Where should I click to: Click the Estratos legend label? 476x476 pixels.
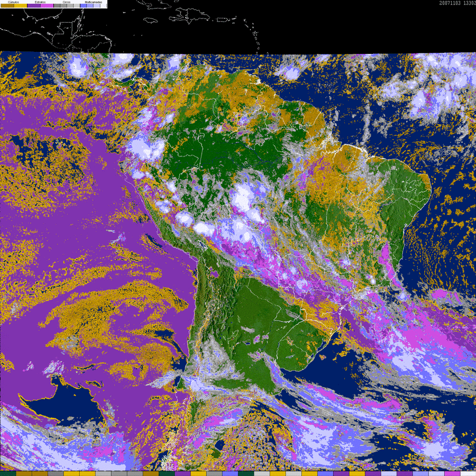point(40,2)
